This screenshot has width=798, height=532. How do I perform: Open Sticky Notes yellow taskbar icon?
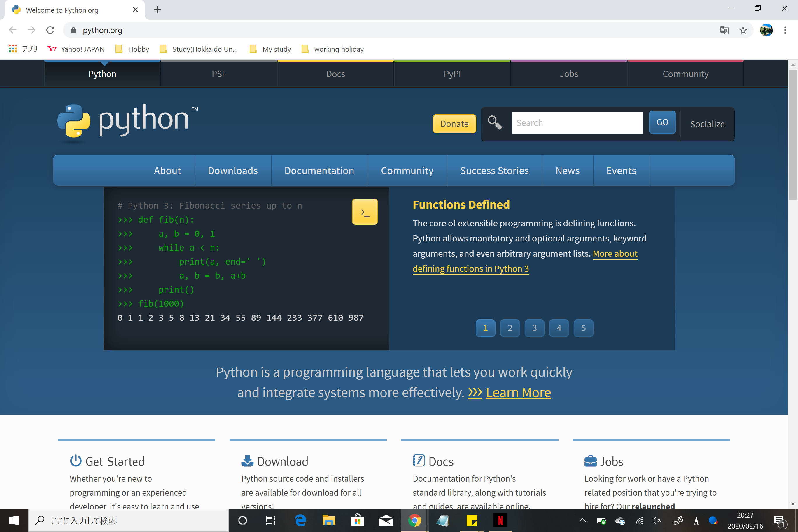472,520
